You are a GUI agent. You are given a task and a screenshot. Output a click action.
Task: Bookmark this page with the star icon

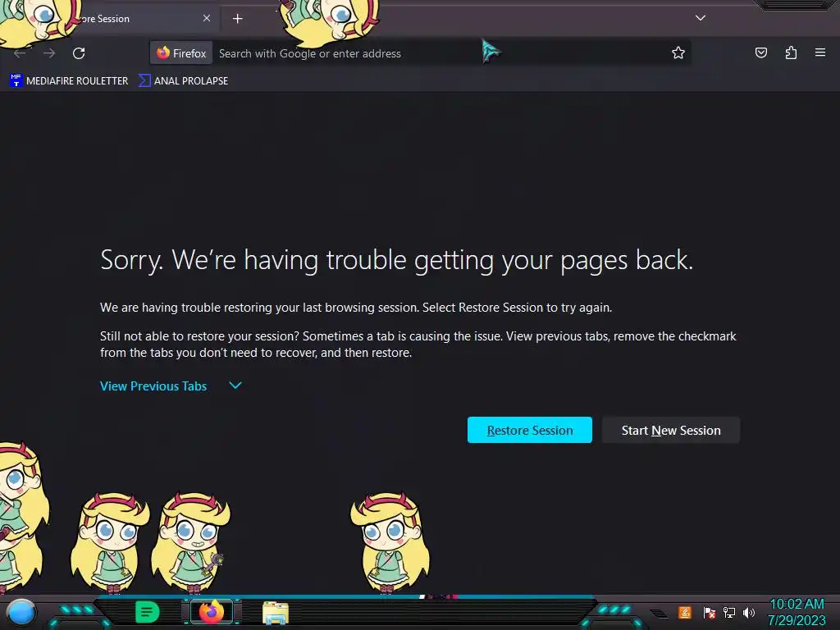678,52
